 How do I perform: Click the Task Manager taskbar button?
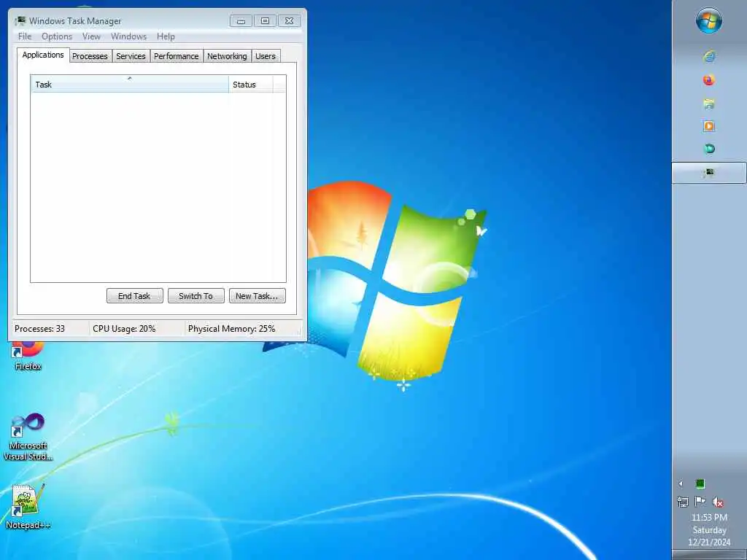[709, 172]
